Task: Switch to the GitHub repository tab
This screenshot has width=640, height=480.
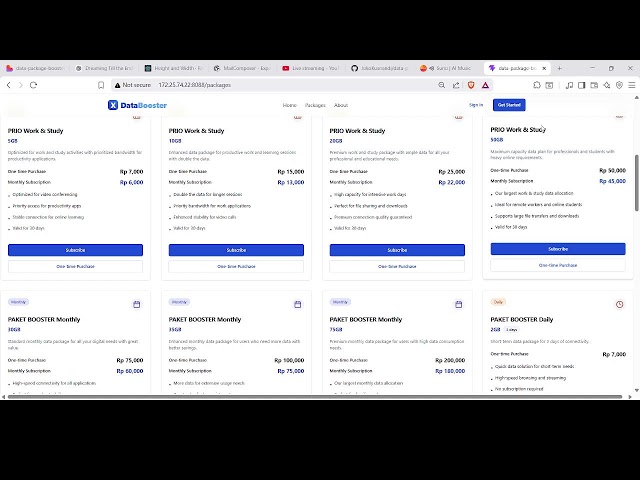Action: 380,68
